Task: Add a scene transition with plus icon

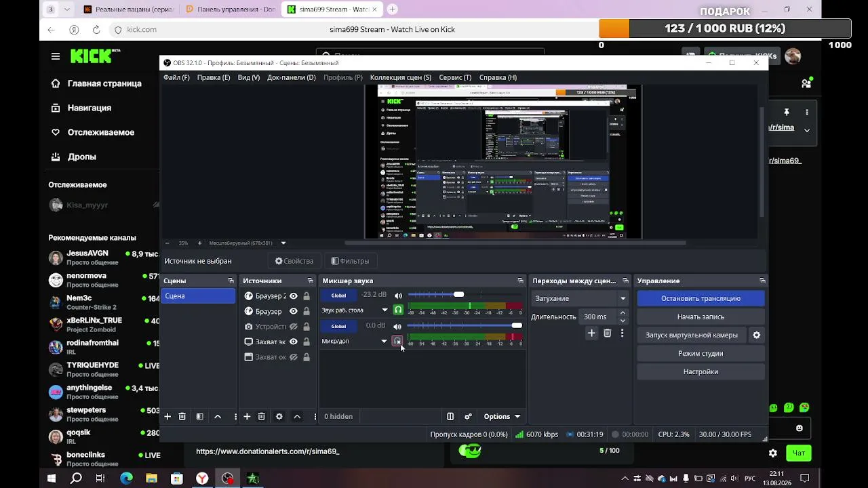Action: click(x=591, y=333)
